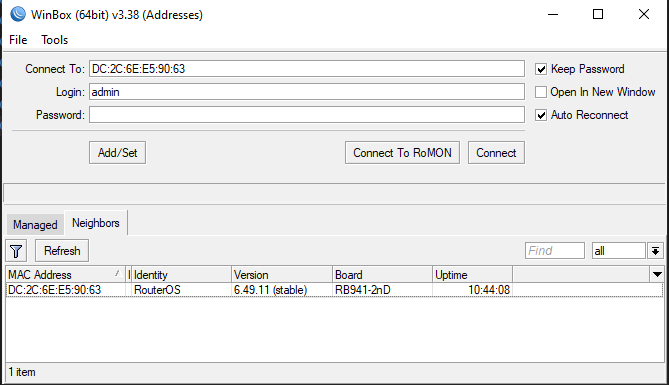Select the Neighbors tab

tap(96, 223)
